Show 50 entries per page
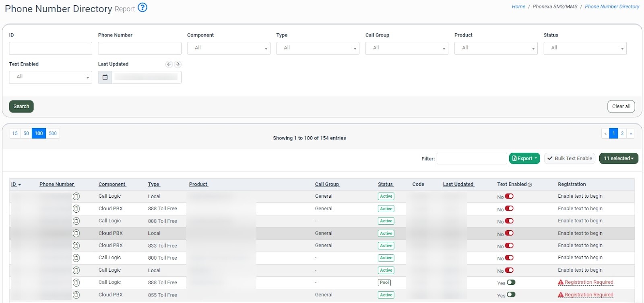Image resolution: width=644 pixels, height=303 pixels. (x=26, y=133)
